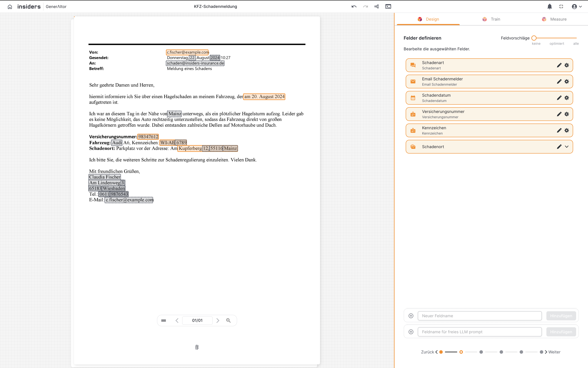Select the highlighted Versicherungsnummer value 98347612
Image resolution: width=588 pixels, height=368 pixels.
(x=148, y=137)
